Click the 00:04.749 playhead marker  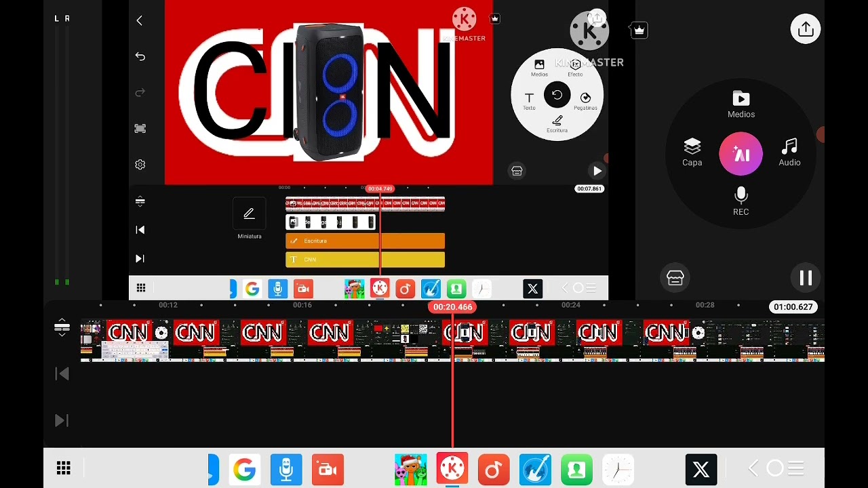(x=380, y=188)
